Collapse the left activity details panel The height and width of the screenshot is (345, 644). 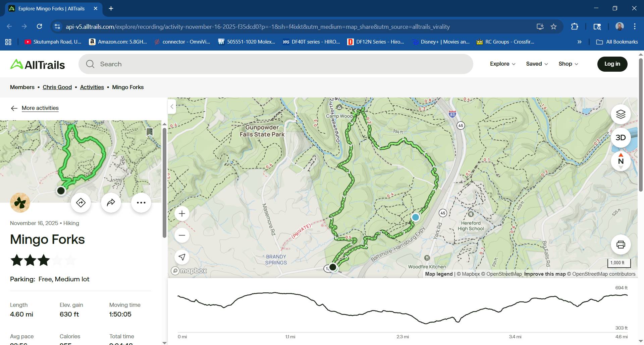[172, 107]
